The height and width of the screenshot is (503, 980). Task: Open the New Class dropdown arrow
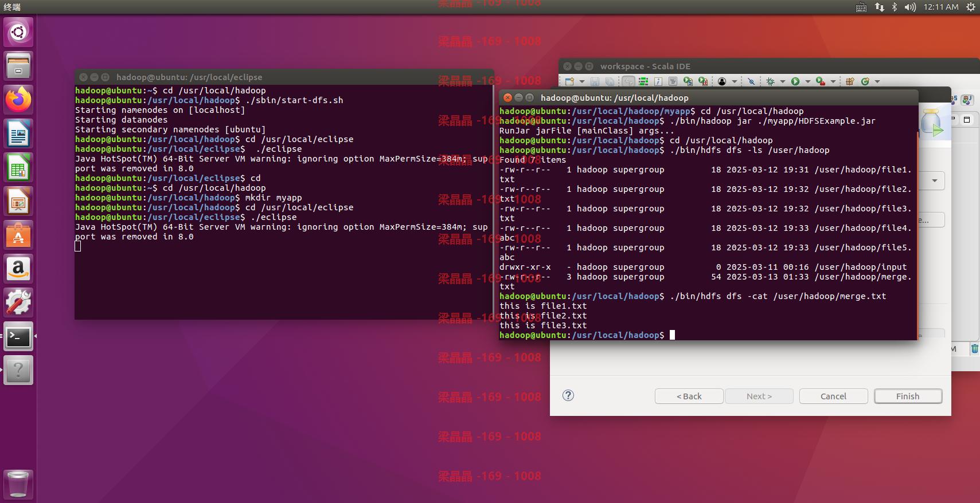point(877,81)
